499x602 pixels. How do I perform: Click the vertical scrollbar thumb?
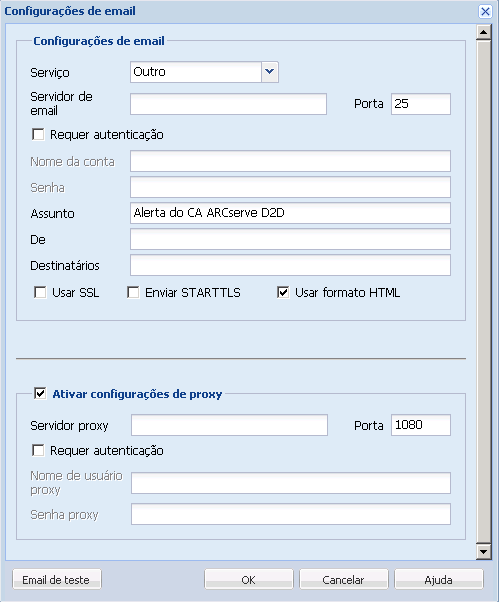pyautogui.click(x=484, y=292)
